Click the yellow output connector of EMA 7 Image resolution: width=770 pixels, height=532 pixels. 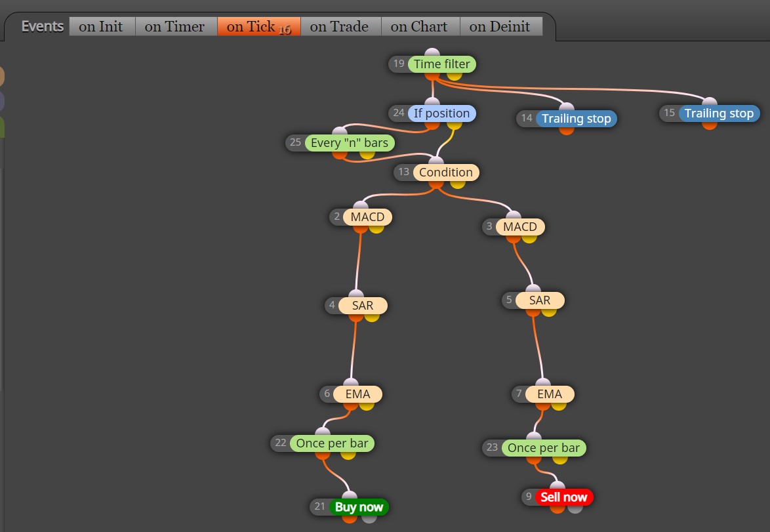point(558,406)
